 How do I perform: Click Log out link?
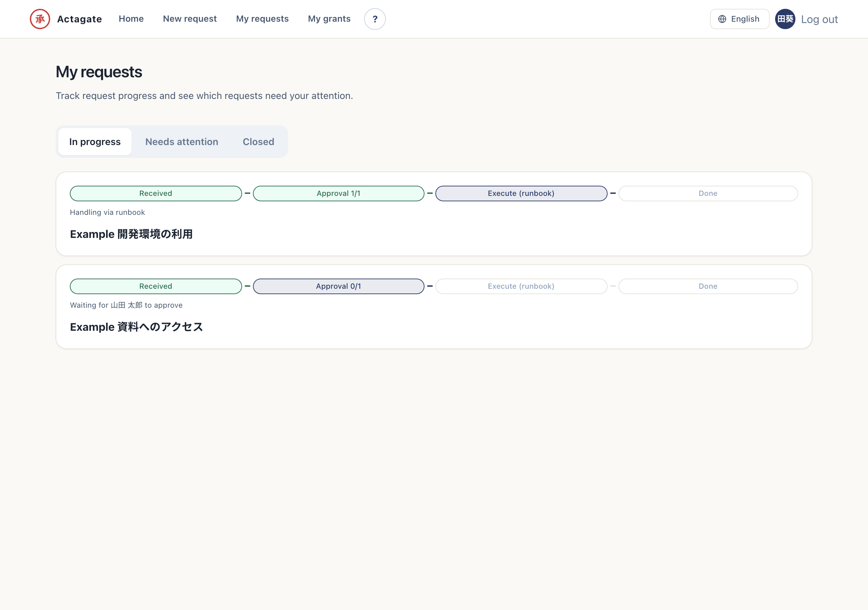pyautogui.click(x=819, y=19)
